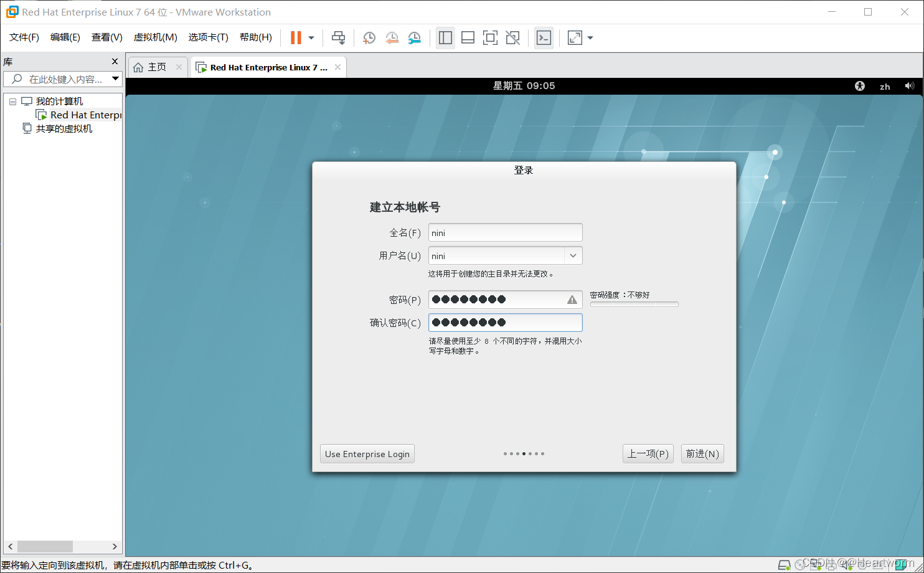This screenshot has width=924, height=573.
Task: Close the 主页 tab
Action: (179, 67)
